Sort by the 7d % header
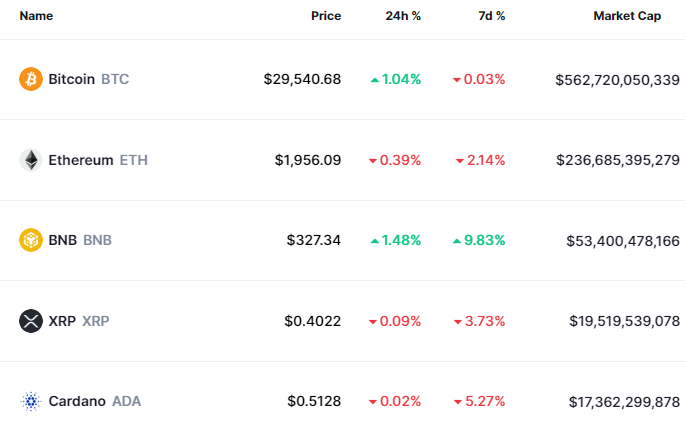The height and width of the screenshot is (435, 685). pyautogui.click(x=490, y=16)
